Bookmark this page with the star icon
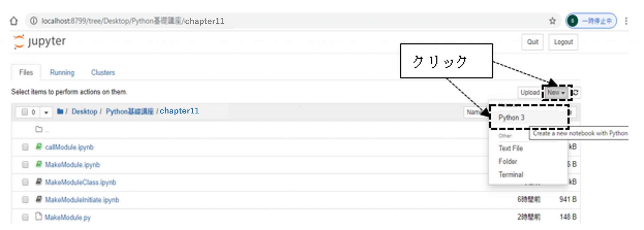Image resolution: width=644 pixels, height=230 pixels. (552, 21)
